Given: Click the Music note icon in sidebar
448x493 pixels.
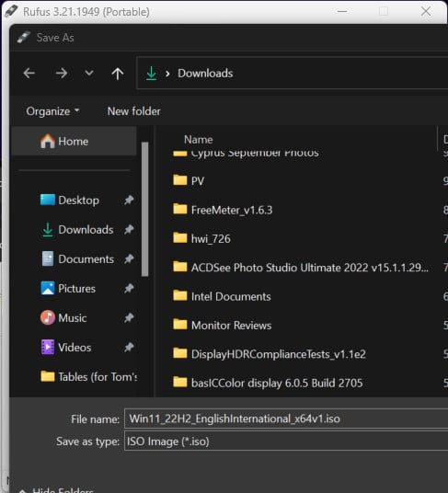Looking at the screenshot, I should (48, 317).
